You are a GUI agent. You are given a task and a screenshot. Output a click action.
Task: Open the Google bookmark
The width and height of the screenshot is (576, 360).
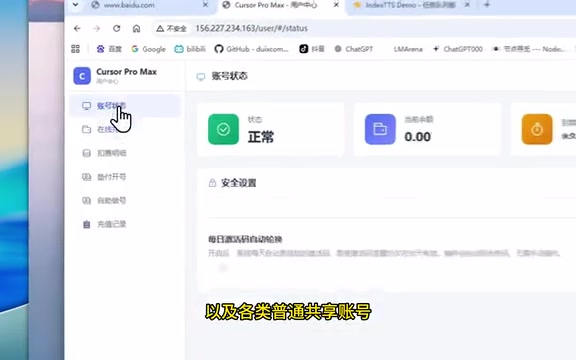tap(148, 49)
